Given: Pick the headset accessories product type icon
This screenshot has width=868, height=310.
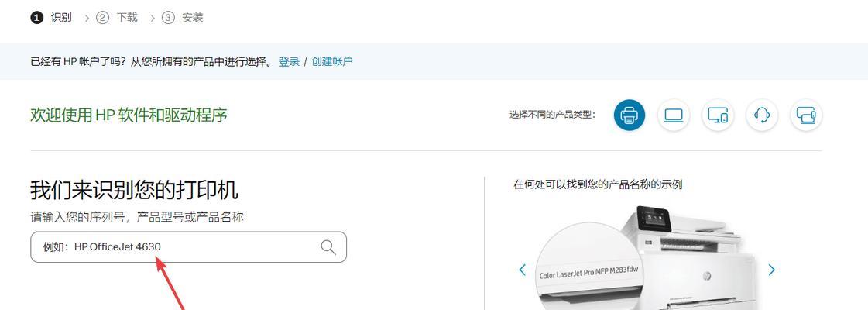Looking at the screenshot, I should 762,115.
